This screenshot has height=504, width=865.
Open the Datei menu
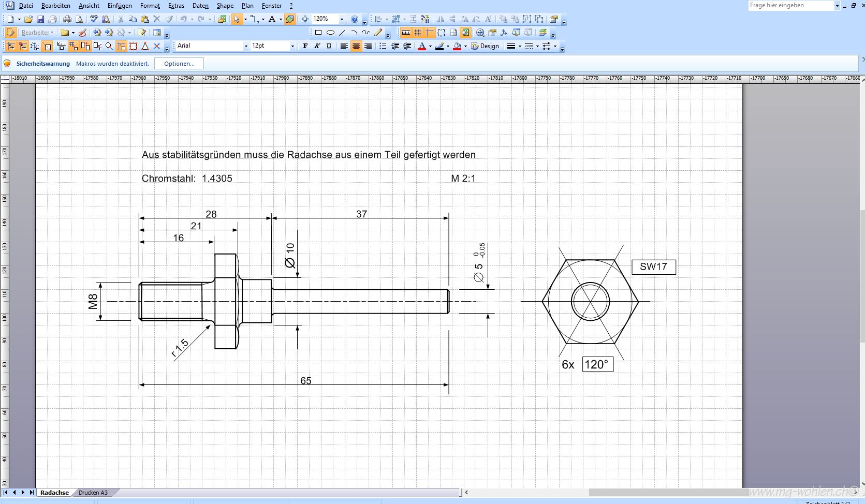[x=26, y=6]
